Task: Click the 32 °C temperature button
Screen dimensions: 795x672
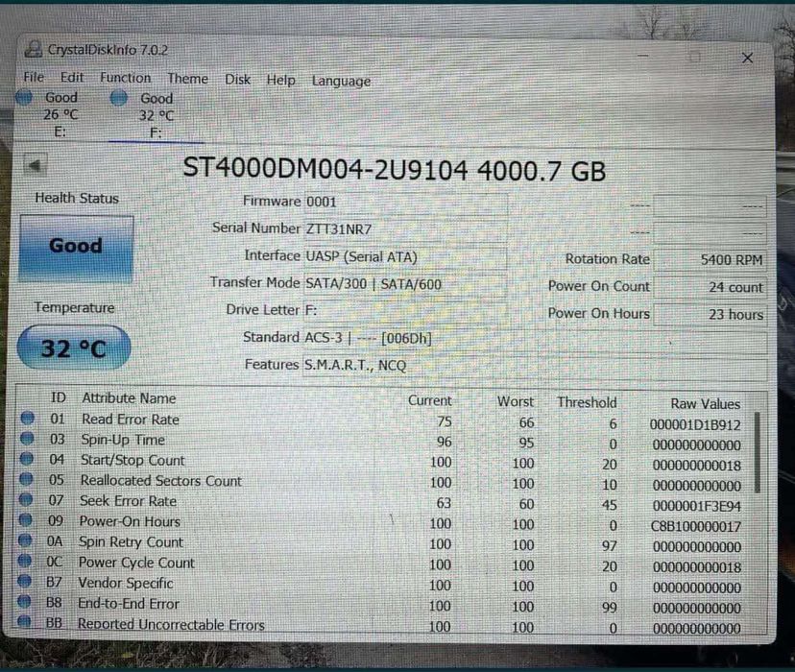Action: click(74, 348)
